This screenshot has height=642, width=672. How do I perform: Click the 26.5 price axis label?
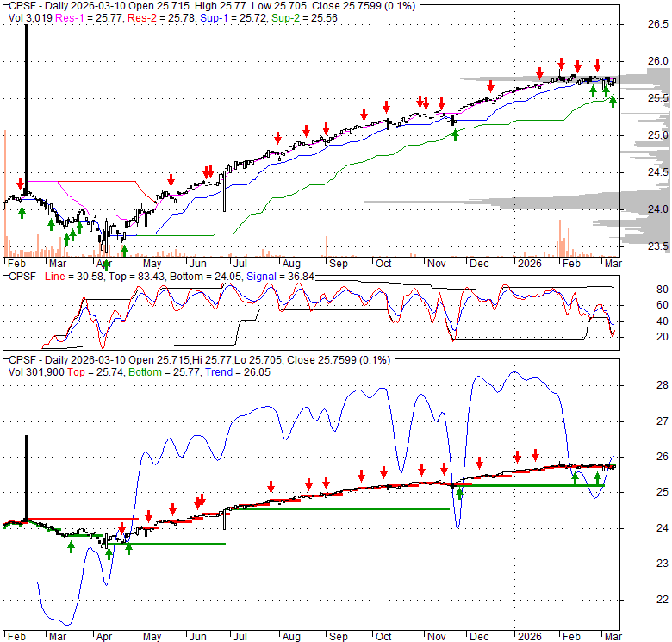pos(658,24)
